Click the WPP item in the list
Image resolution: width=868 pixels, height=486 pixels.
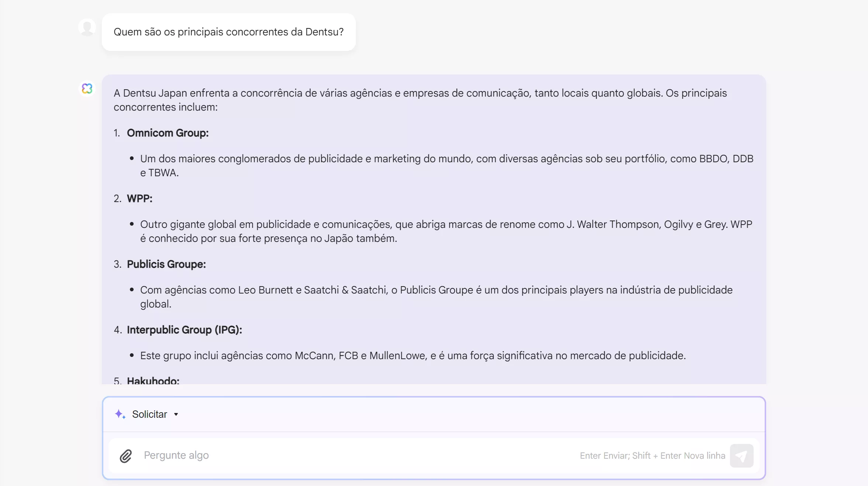[139, 198]
